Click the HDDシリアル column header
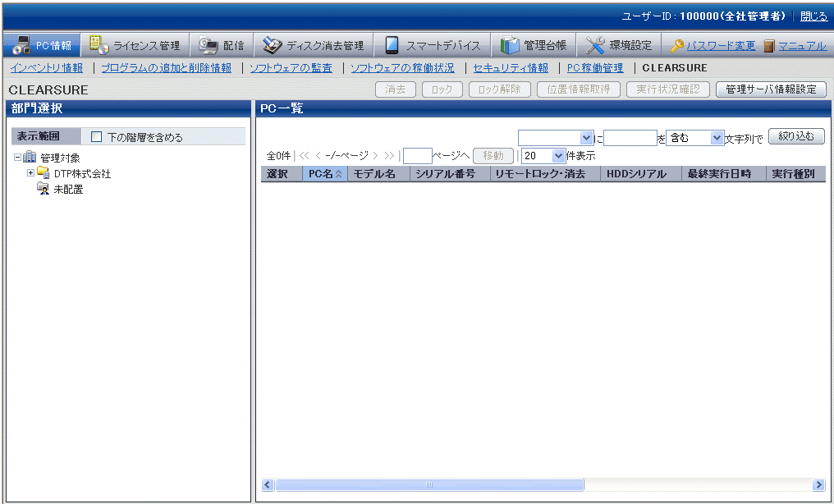834x504 pixels. 641,174
